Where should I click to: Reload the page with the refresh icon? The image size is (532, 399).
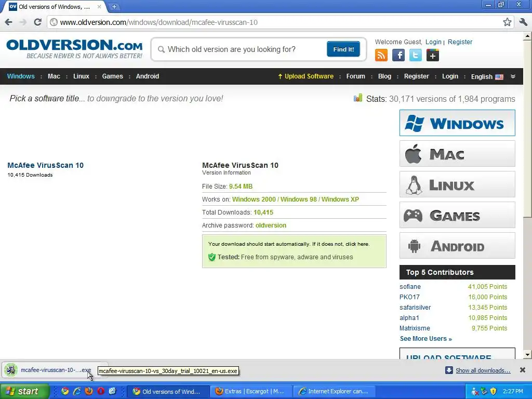click(x=37, y=22)
